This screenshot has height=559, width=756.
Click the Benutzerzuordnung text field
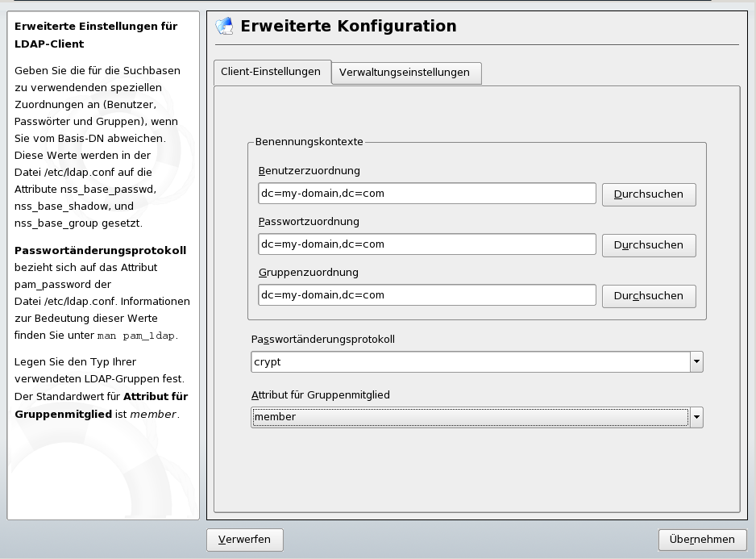coord(427,194)
